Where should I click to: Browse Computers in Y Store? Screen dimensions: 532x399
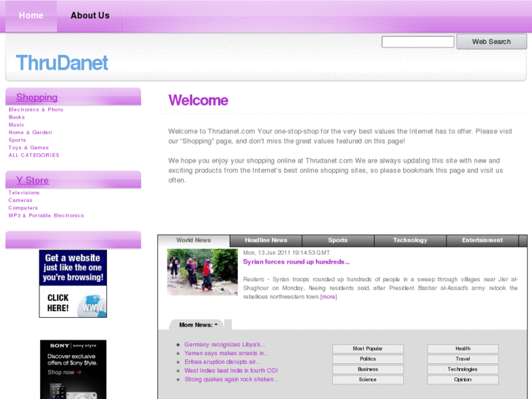[x=23, y=207]
